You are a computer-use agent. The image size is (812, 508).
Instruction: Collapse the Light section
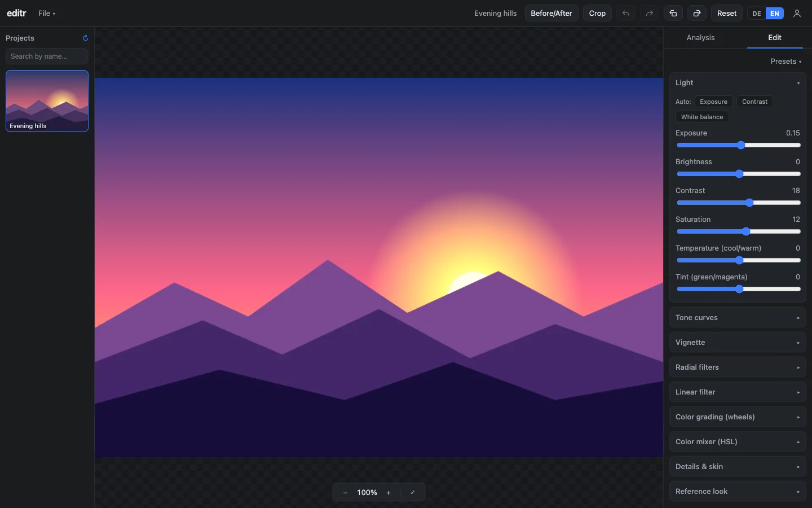pyautogui.click(x=738, y=82)
